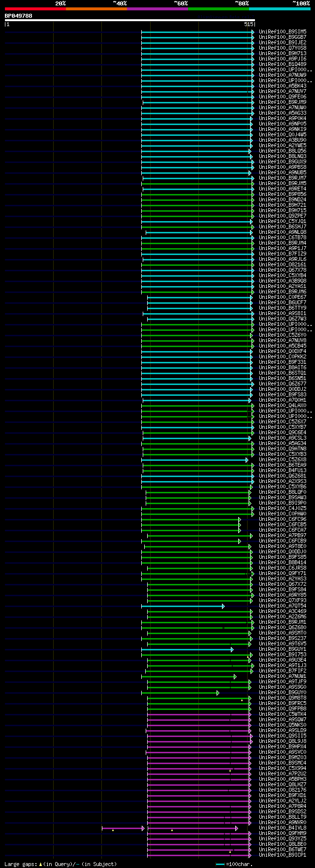
Task: Select hit label UniRef100_Q4LAX0
Action: pyautogui.click(x=283, y=405)
